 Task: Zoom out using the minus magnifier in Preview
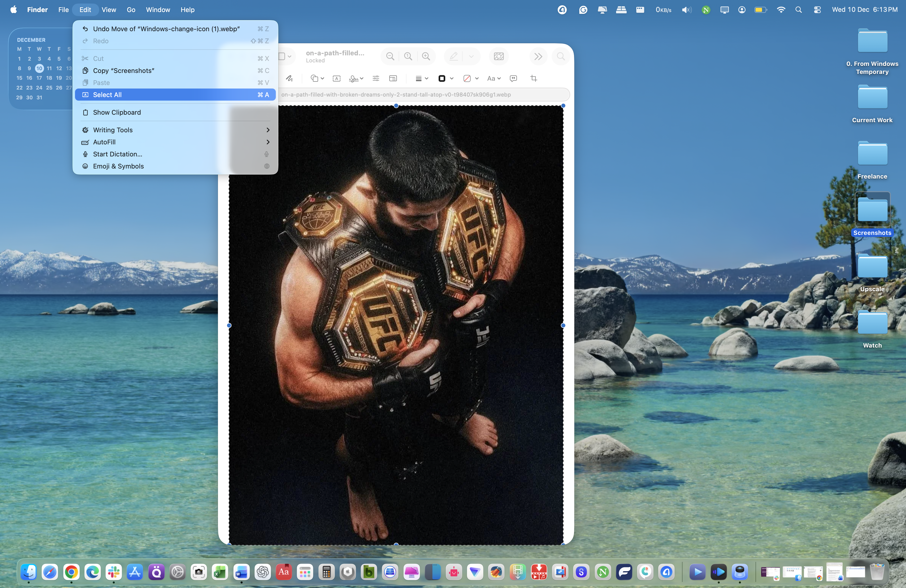390,56
